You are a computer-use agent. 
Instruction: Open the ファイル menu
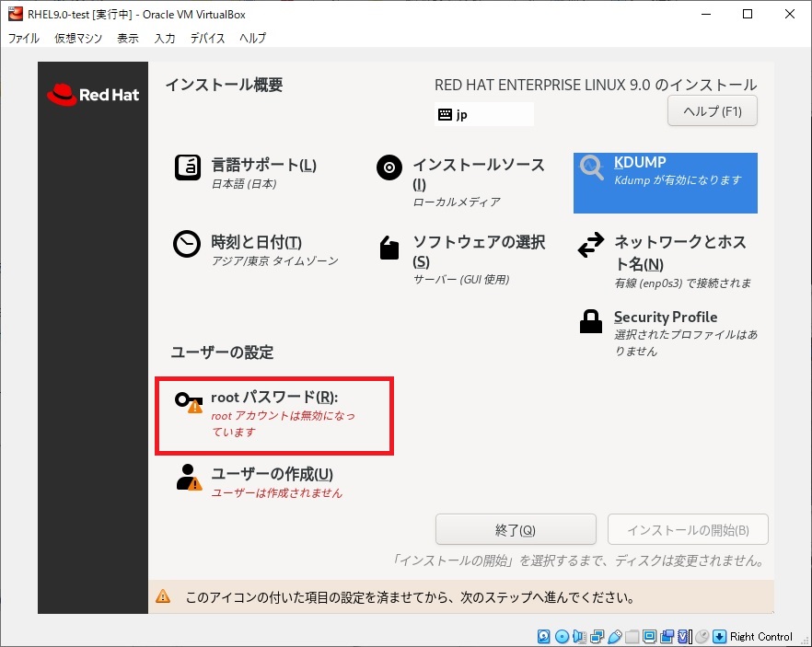click(x=24, y=39)
